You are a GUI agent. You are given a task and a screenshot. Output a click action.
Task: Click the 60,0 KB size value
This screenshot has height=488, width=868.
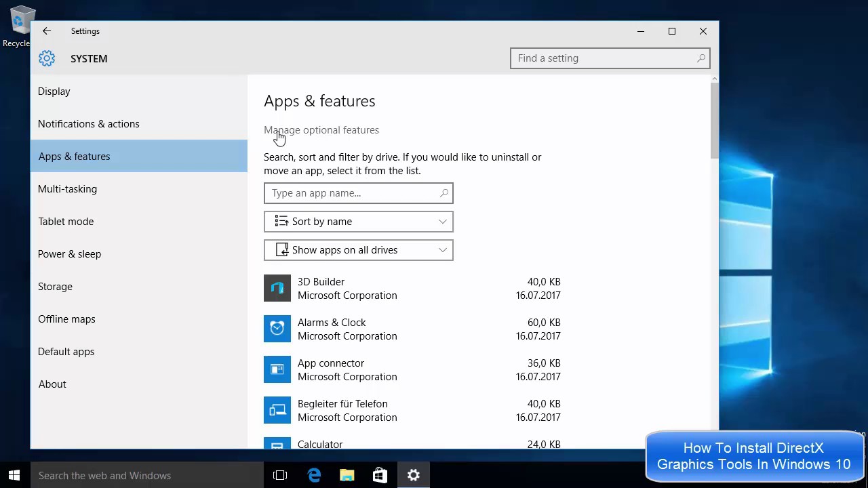tap(544, 323)
